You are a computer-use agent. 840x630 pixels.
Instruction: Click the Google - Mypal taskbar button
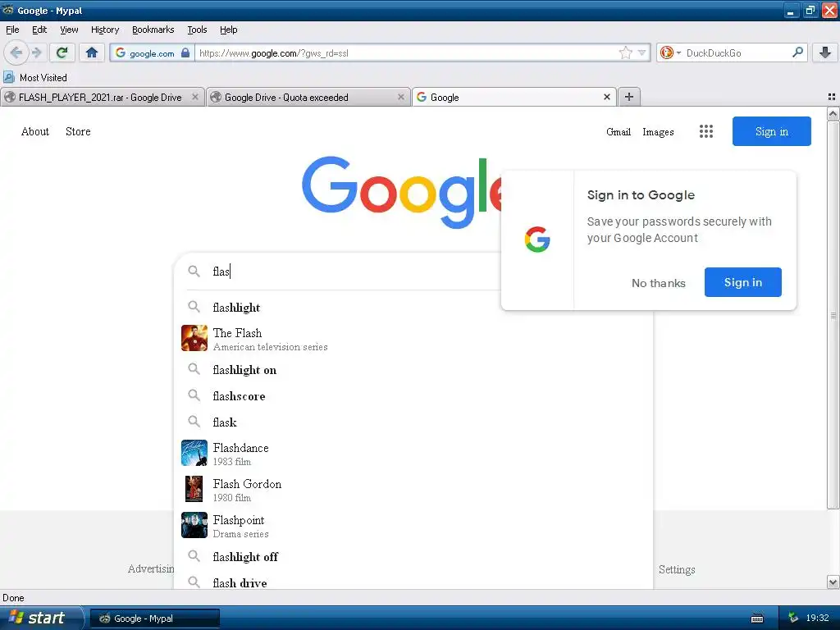154,619
